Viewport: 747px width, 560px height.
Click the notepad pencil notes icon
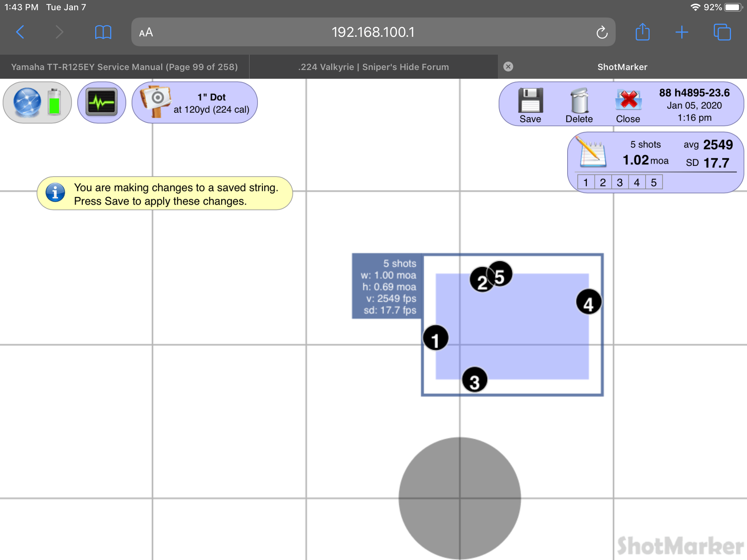tap(592, 153)
